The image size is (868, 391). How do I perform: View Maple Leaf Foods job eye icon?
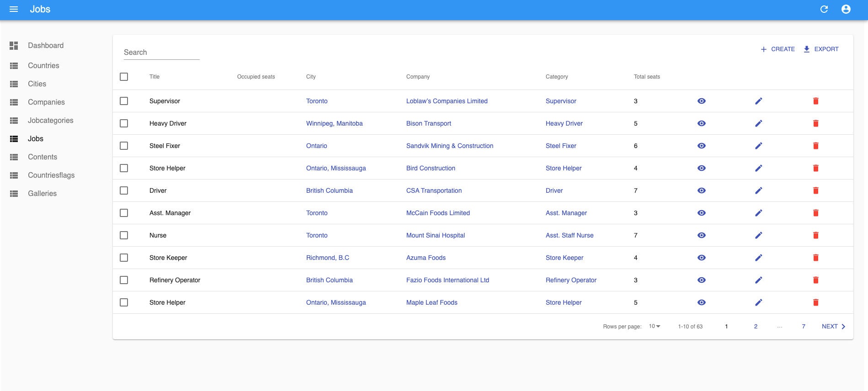702,302
